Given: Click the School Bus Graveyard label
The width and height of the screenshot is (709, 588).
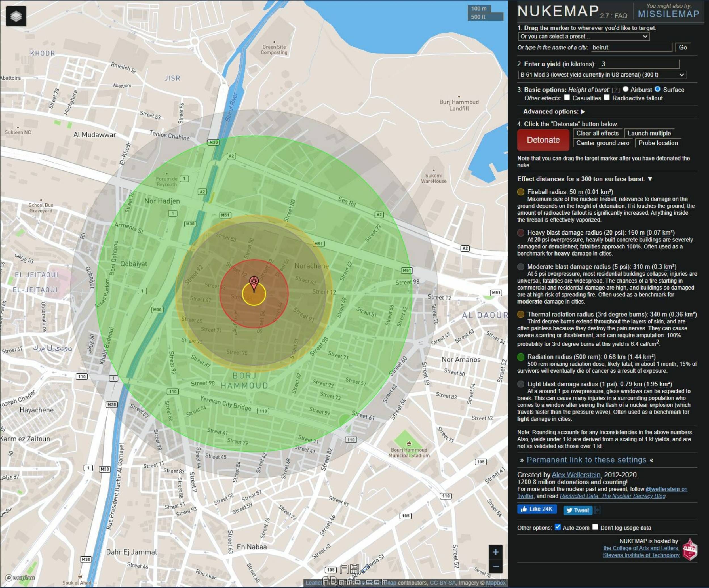Looking at the screenshot, I should tap(41, 208).
